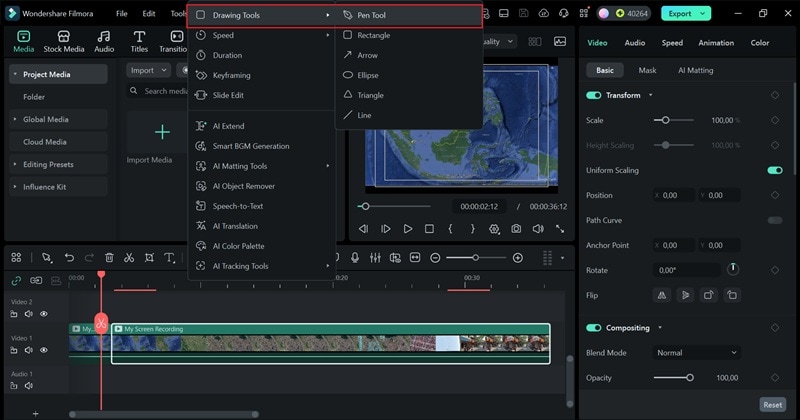Open AI Object Remover

[x=262, y=186]
